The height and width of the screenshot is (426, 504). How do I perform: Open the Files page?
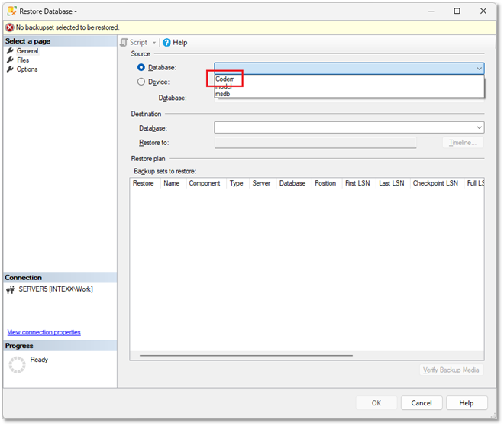23,60
